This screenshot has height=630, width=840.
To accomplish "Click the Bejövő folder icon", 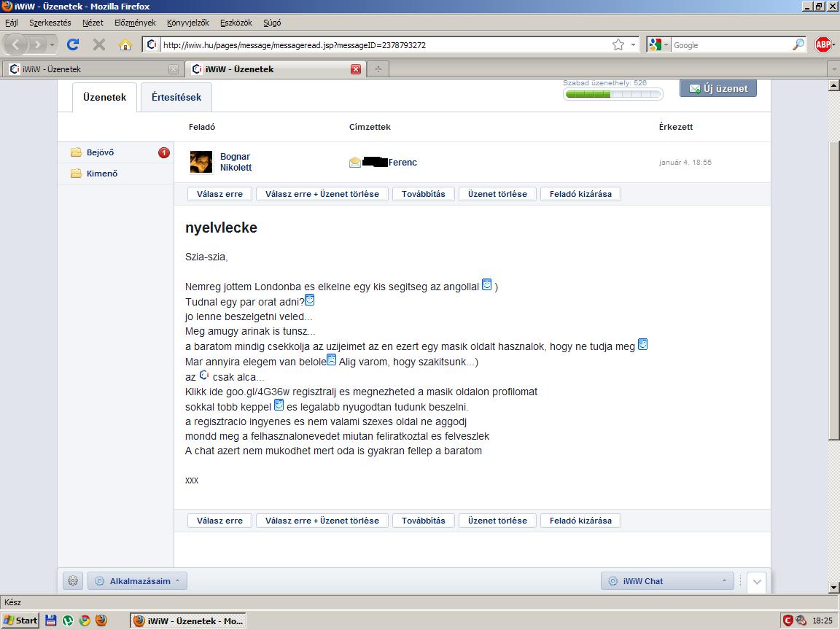I will tap(76, 152).
